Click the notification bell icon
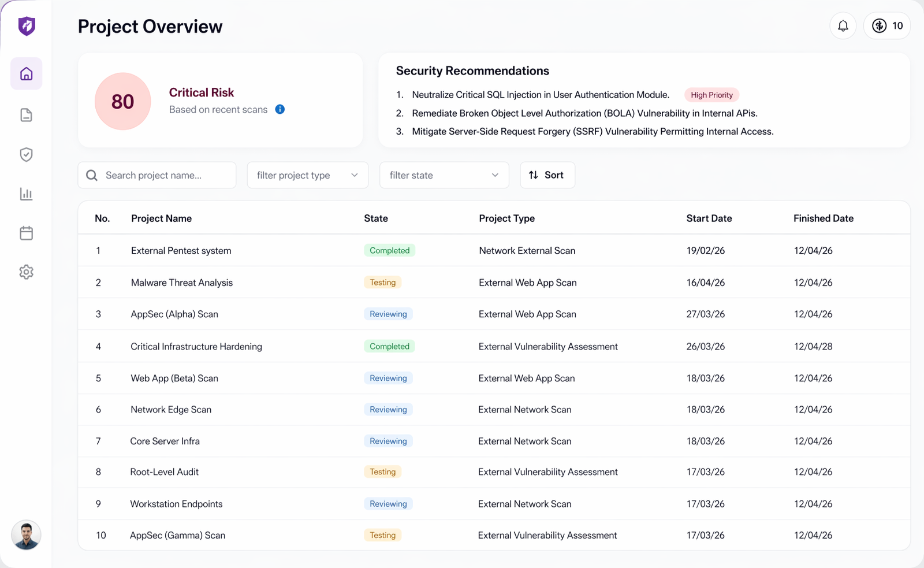This screenshot has height=568, width=924. 843,26
